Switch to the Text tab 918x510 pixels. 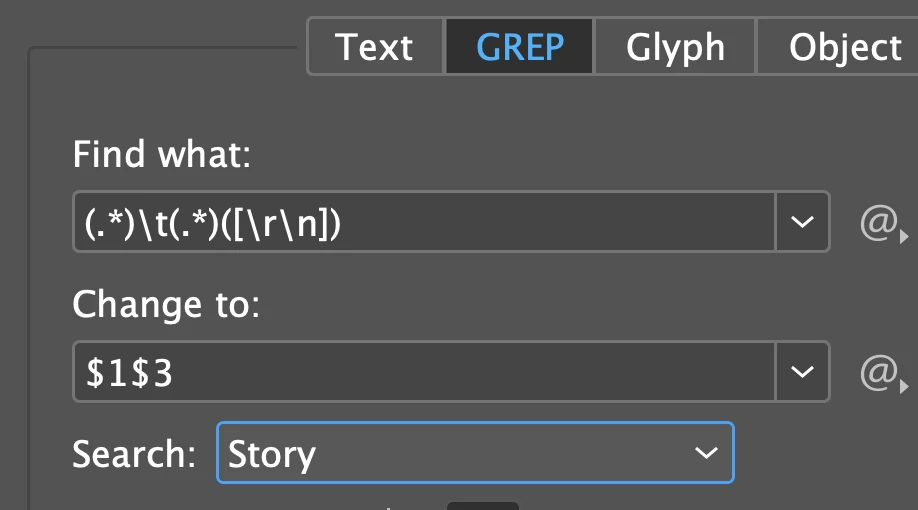pos(374,47)
